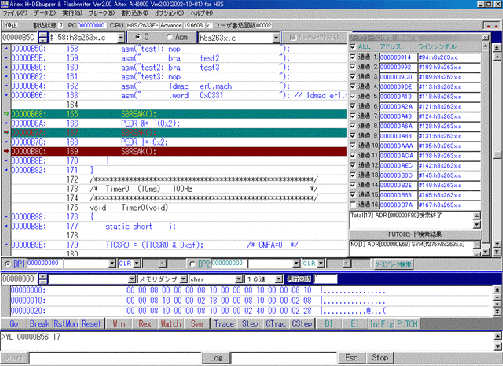Screen dimensions: 503x366
Task: Click the Reset button
Action: tap(91, 324)
